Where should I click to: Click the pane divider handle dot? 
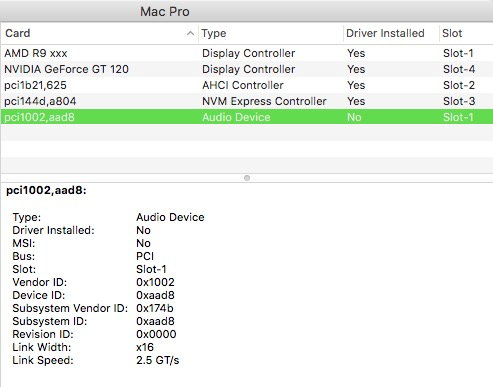coord(247,178)
